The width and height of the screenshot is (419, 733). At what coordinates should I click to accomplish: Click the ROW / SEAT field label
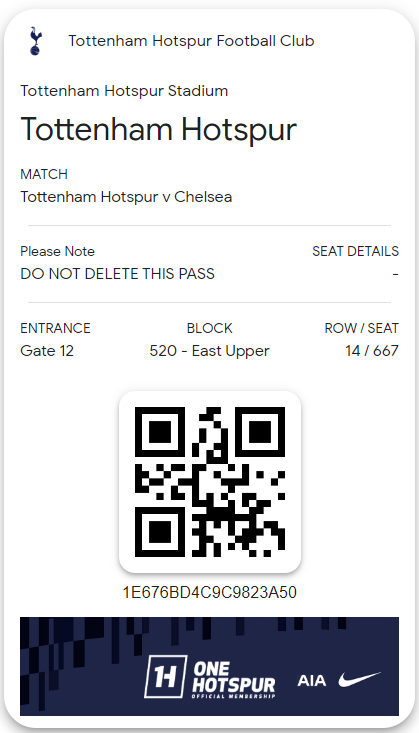[361, 328]
